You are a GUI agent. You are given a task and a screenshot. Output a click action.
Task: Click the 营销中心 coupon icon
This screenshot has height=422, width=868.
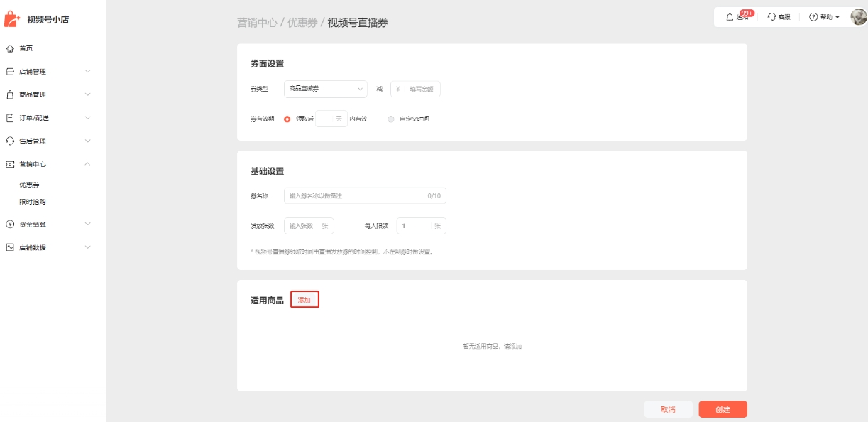[10, 164]
